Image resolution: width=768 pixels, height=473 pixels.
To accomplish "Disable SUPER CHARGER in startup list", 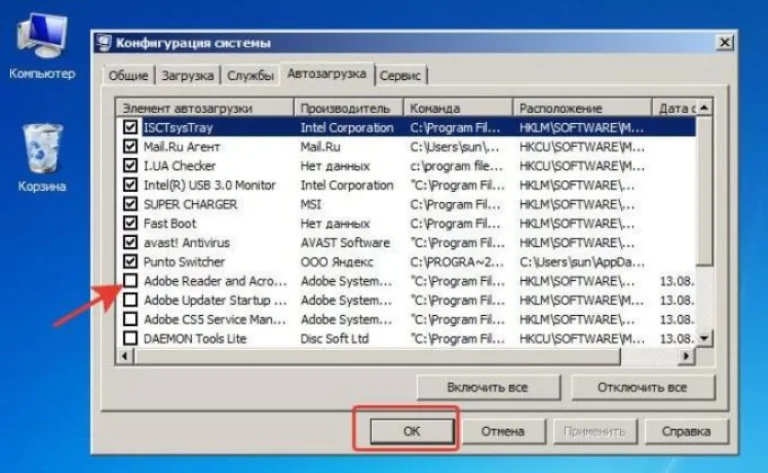I will (x=130, y=204).
